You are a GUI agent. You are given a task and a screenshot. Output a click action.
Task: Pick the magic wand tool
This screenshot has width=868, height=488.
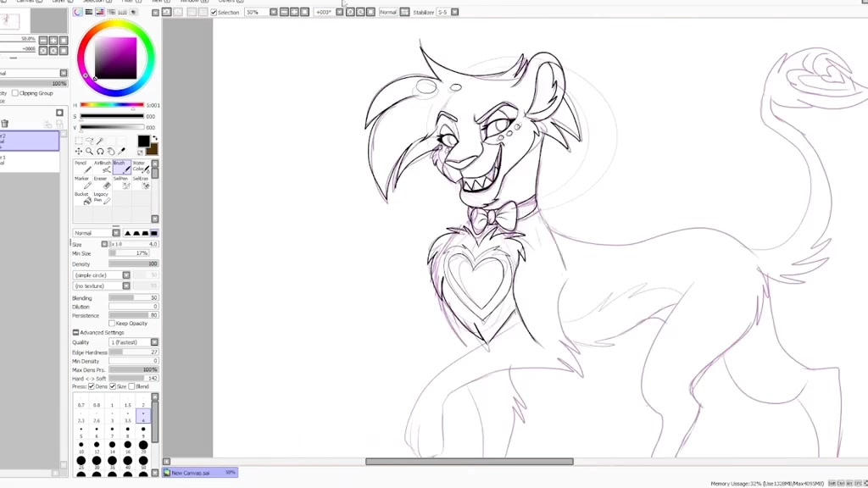click(x=100, y=141)
